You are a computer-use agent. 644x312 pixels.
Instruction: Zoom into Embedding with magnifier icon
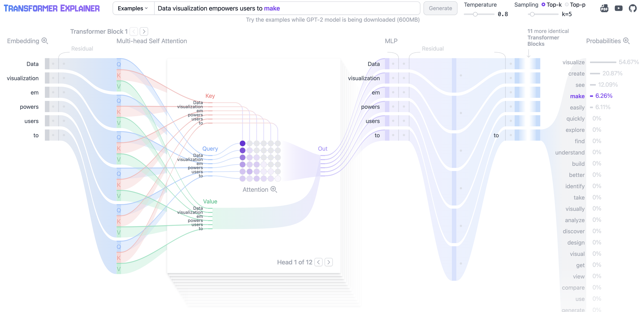pos(45,41)
